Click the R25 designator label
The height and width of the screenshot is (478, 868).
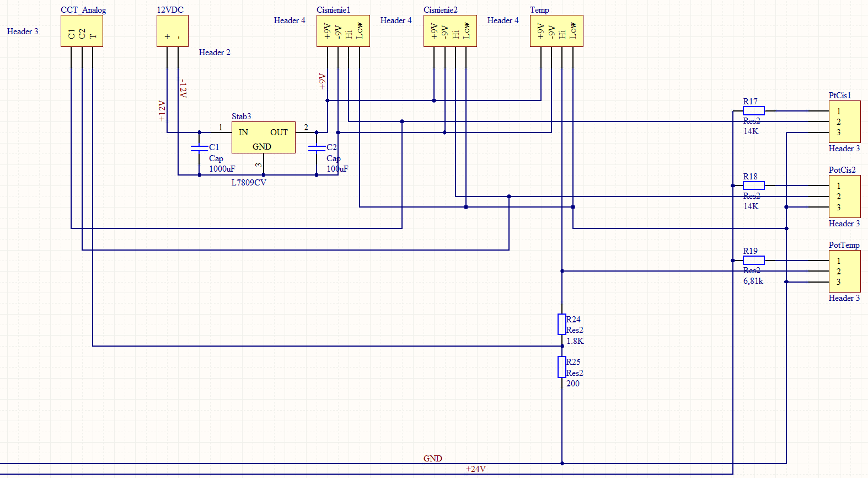coord(574,362)
